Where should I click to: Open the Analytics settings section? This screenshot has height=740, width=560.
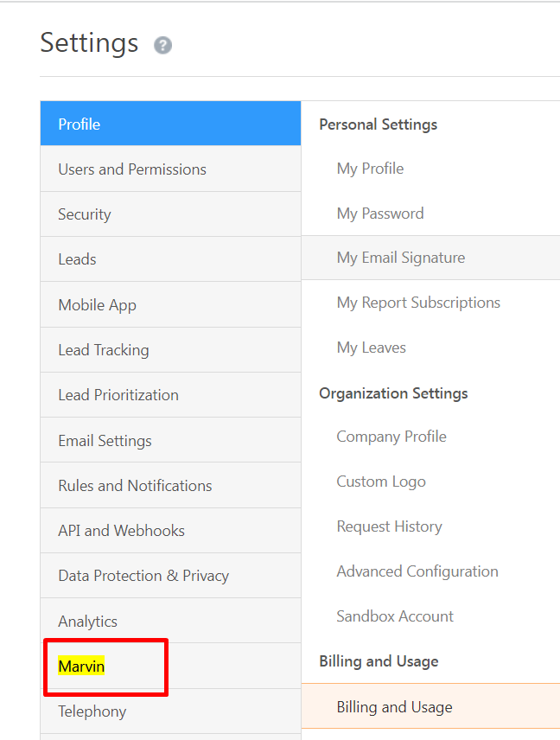point(87,622)
